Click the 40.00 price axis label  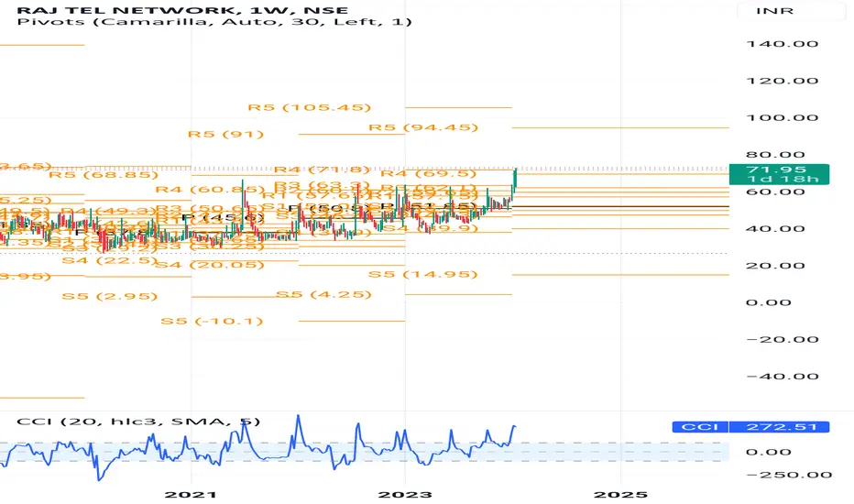coord(775,229)
